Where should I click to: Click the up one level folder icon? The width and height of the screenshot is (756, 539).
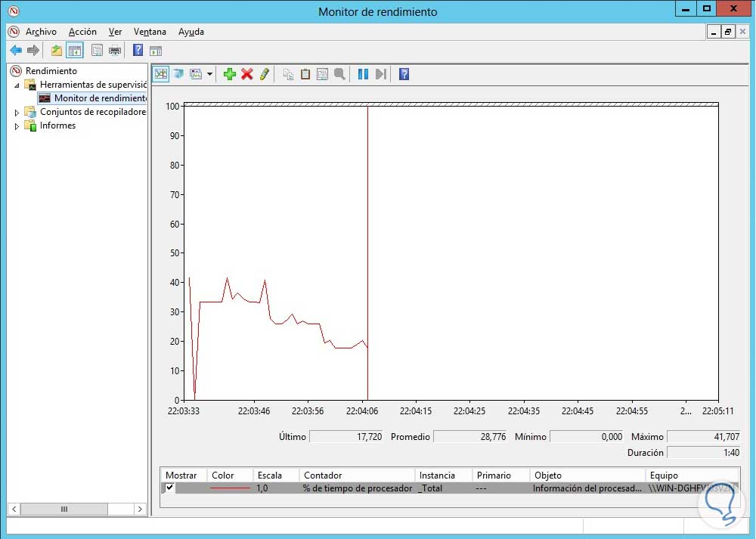57,50
